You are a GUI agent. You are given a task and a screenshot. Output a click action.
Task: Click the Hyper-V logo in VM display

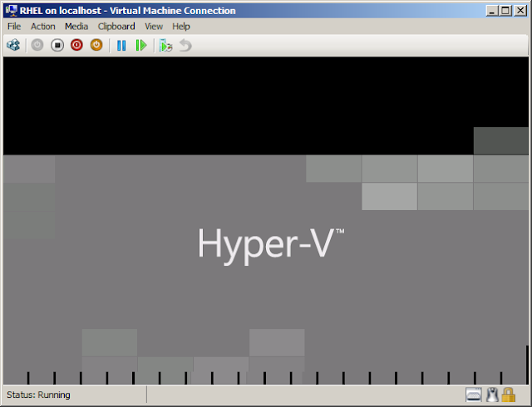(x=271, y=245)
